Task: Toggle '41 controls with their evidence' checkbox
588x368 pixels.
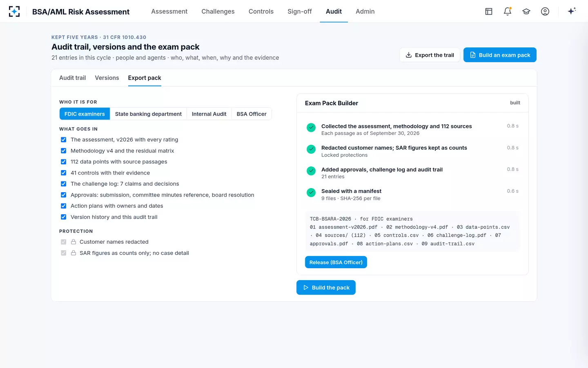Action: point(64,173)
